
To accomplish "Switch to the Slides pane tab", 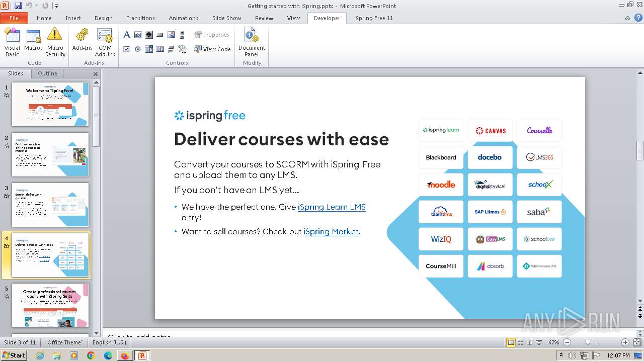I will (x=16, y=73).
